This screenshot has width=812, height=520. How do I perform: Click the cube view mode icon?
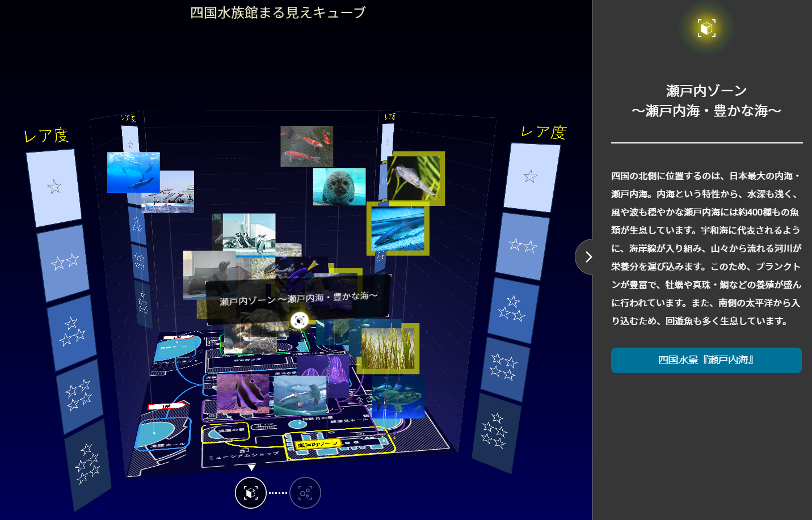click(250, 493)
